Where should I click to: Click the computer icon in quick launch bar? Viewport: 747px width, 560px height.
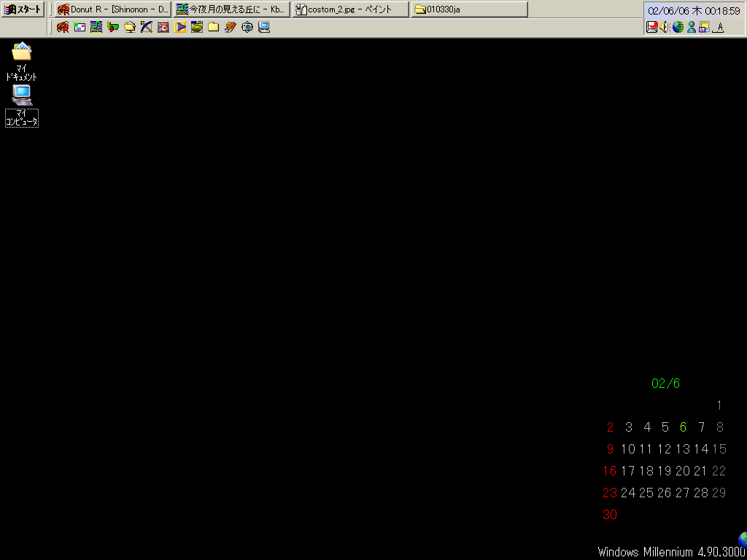point(264,27)
